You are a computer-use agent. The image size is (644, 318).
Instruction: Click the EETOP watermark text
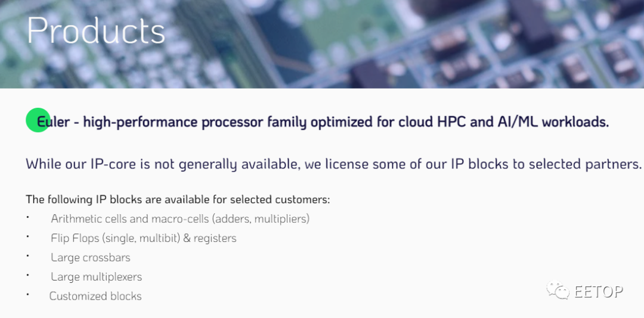599,291
